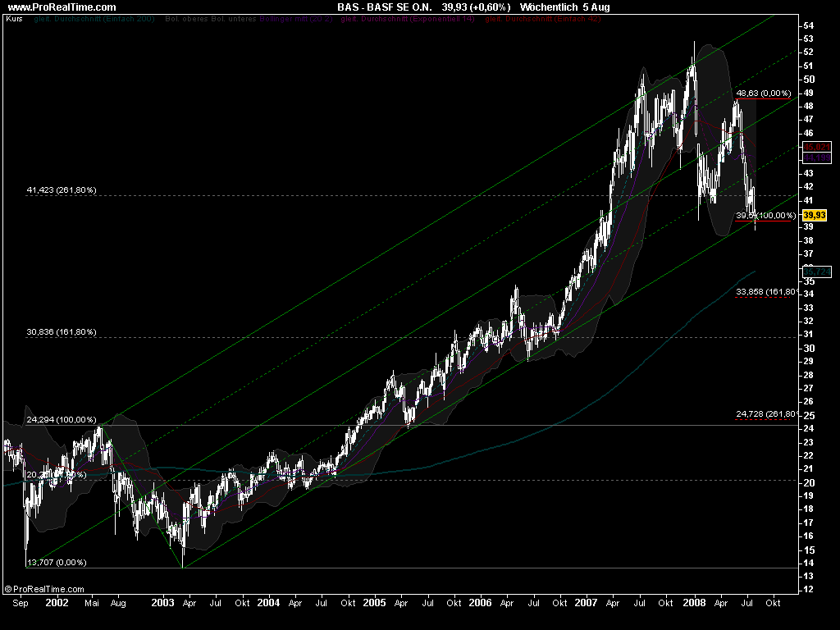Click the Bol. unteres legend entry
This screenshot has height=630, width=840.
tap(235, 19)
